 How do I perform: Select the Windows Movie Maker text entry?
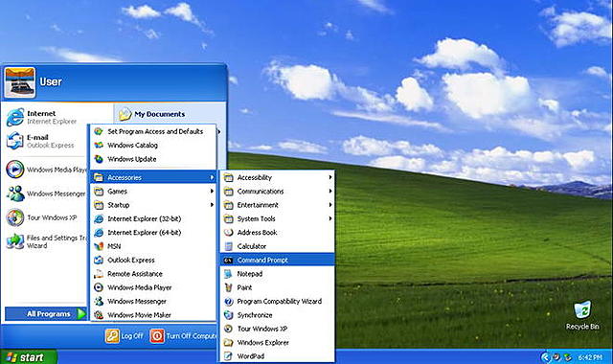[139, 315]
